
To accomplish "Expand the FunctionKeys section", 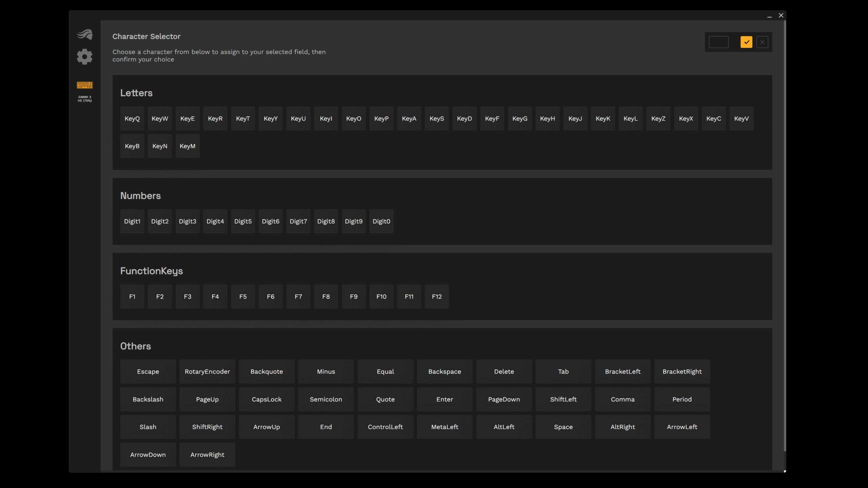I will (x=151, y=270).
